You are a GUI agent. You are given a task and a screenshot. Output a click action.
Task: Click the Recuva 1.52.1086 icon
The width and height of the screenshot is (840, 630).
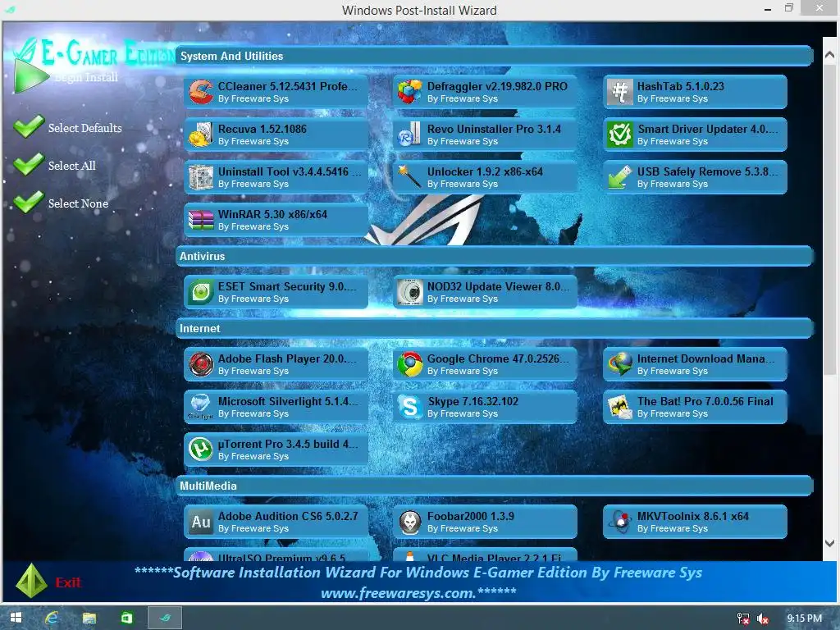pyautogui.click(x=201, y=135)
